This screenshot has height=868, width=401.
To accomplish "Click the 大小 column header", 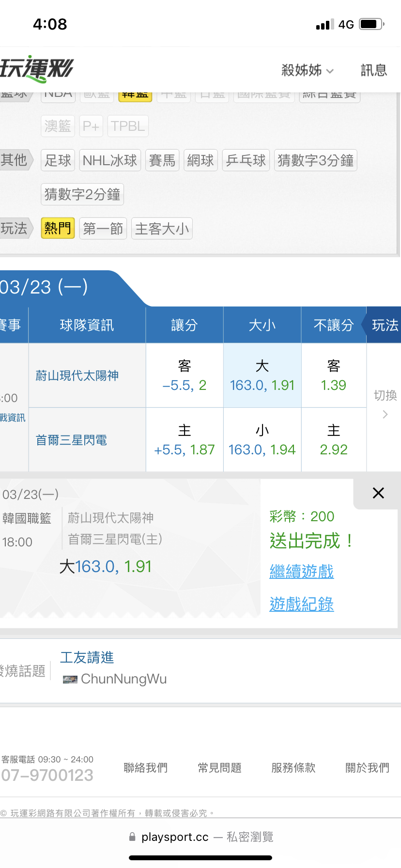I will coord(262,325).
